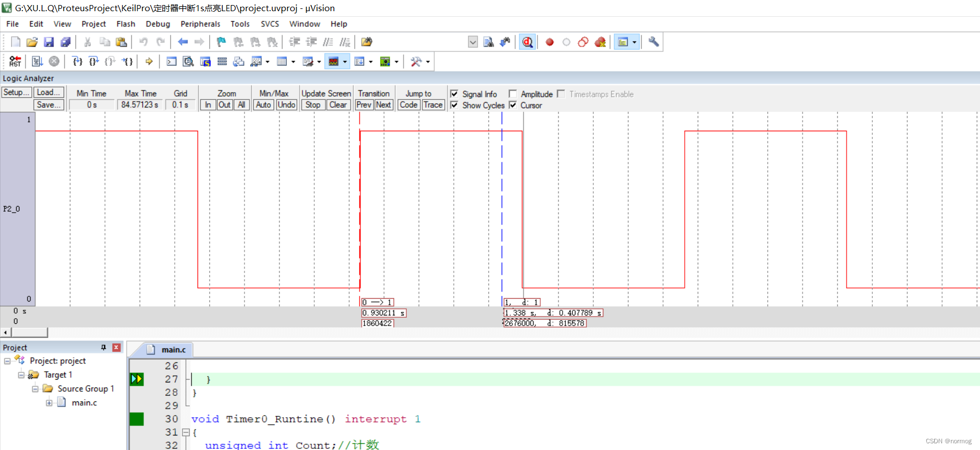
Task: Open the Debug menu
Action: click(x=158, y=24)
